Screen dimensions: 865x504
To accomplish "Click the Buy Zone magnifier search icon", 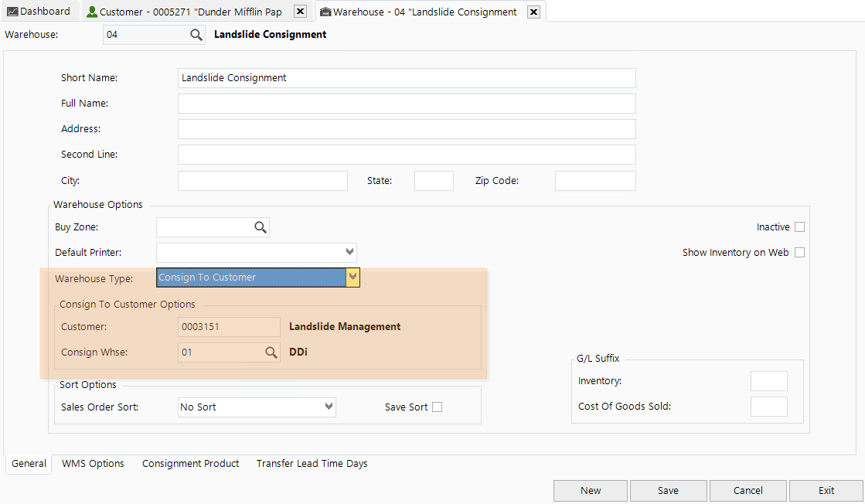I will 261,226.
